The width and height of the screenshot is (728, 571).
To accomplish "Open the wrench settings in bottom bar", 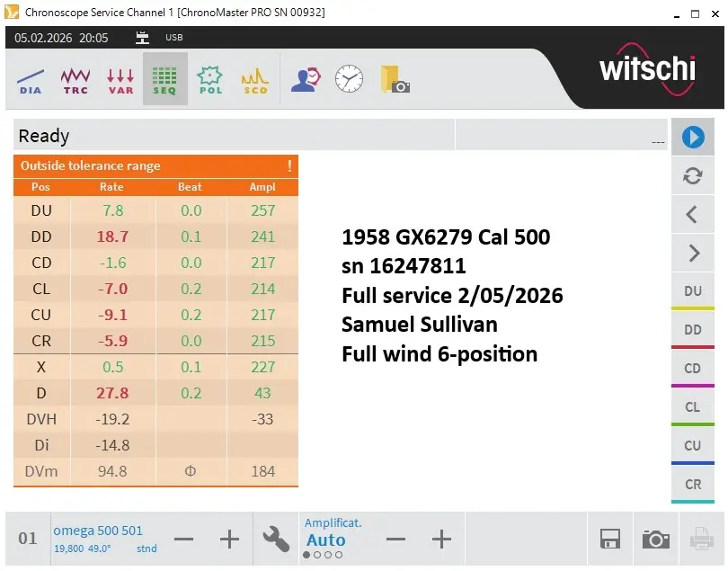I will click(275, 538).
